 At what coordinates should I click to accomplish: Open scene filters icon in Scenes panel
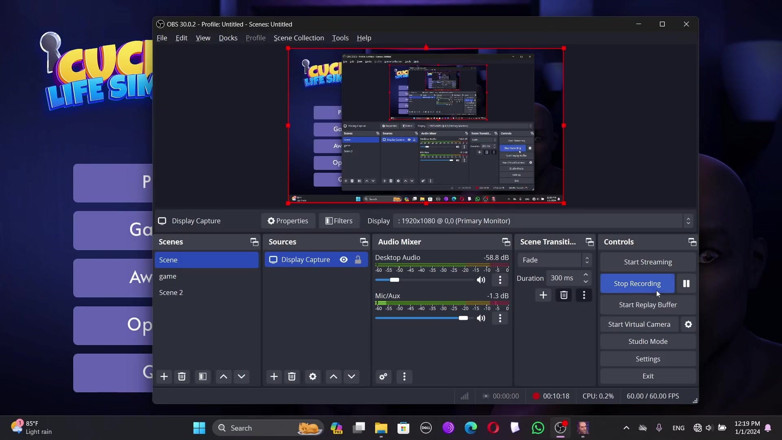tap(202, 377)
